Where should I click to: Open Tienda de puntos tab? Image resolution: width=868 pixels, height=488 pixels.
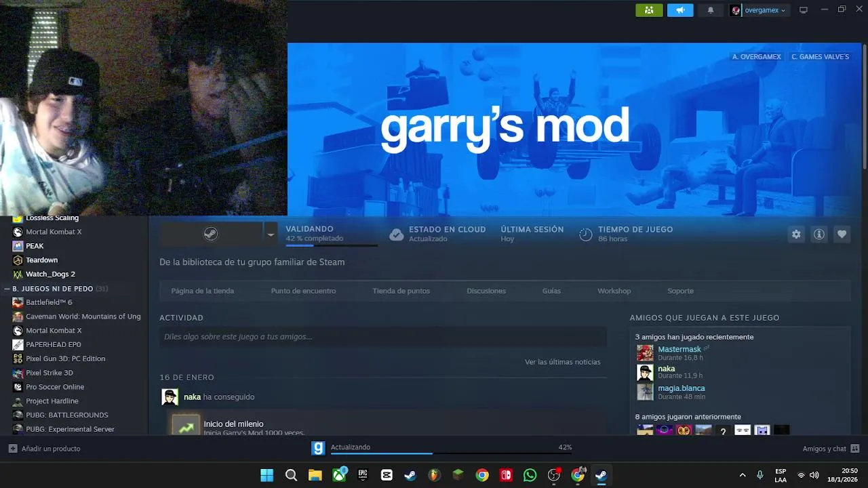coord(401,291)
